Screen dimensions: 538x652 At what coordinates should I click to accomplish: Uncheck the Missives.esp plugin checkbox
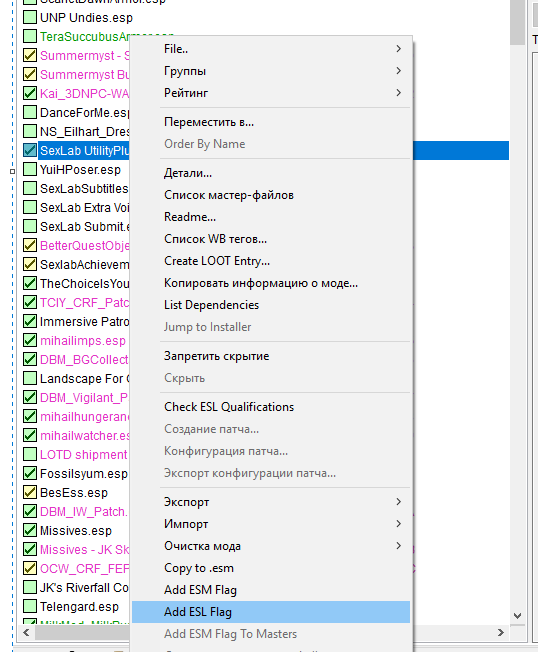pos(30,530)
